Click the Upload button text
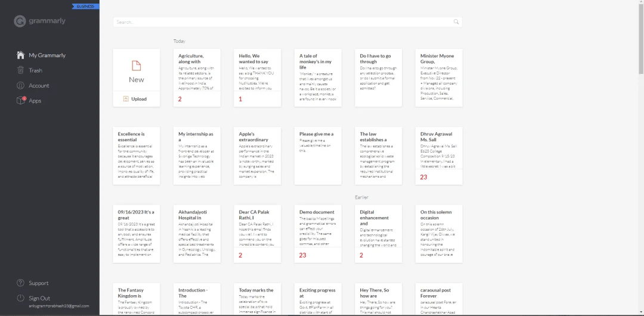Screen dimensions: 644x316 click(139, 99)
